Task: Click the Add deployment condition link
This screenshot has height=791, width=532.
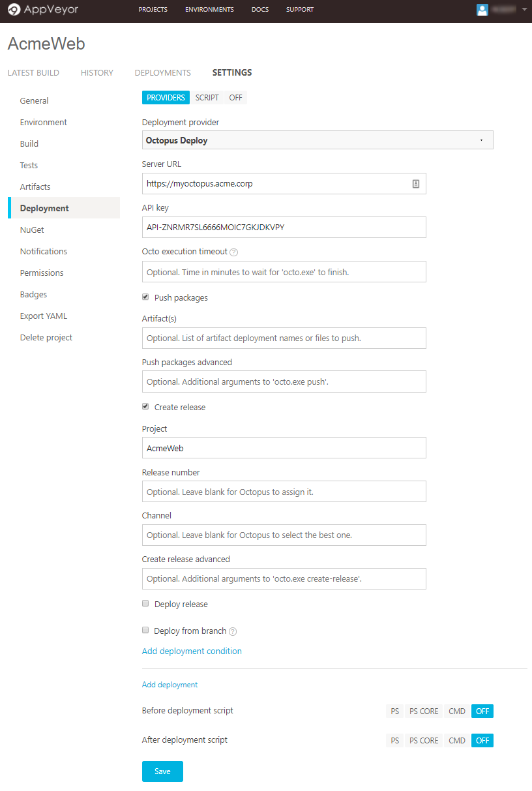Action: (192, 651)
